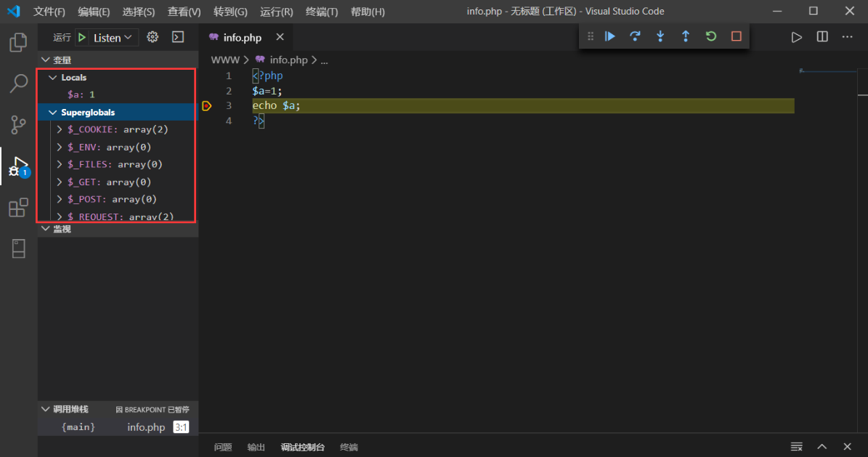The height and width of the screenshot is (457, 868).
Task: Expand the $_COOKIE variable
Action: pos(60,129)
